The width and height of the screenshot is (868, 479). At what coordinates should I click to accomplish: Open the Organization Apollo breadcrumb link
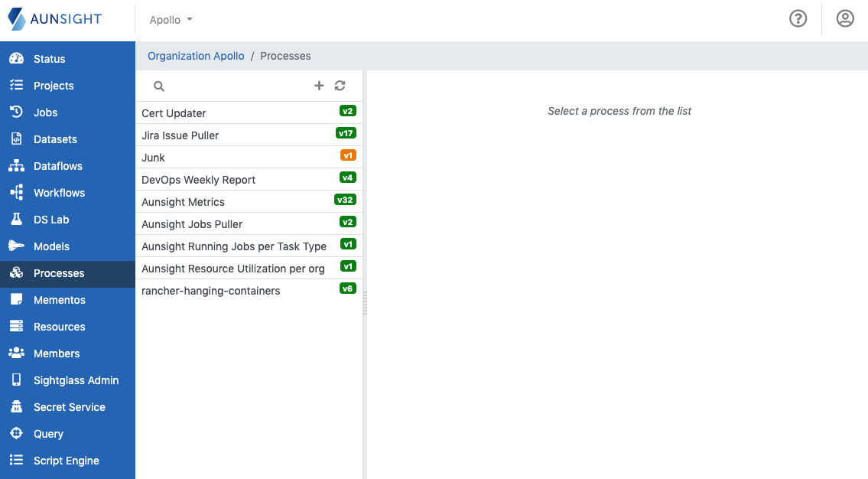(x=195, y=56)
